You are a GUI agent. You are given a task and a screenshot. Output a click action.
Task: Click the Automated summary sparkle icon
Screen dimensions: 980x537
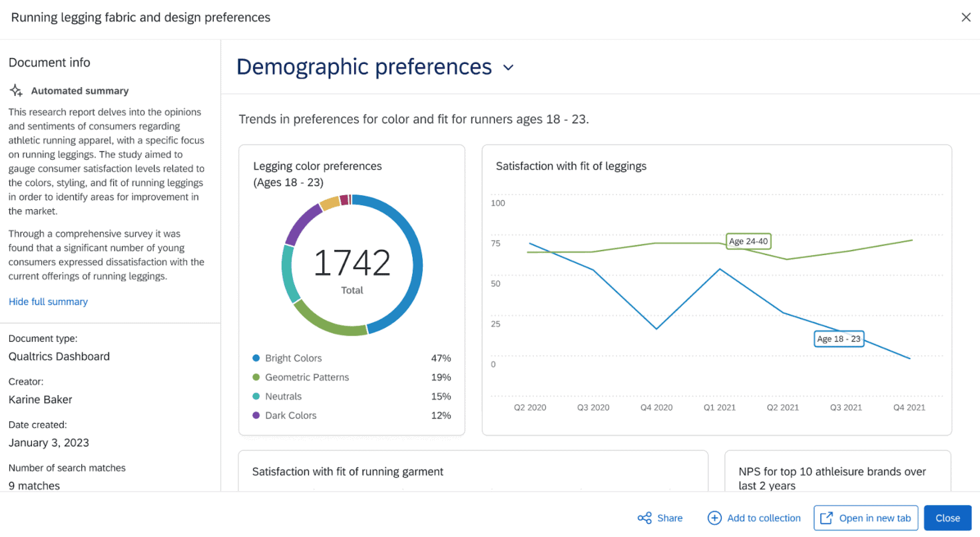[15, 90]
